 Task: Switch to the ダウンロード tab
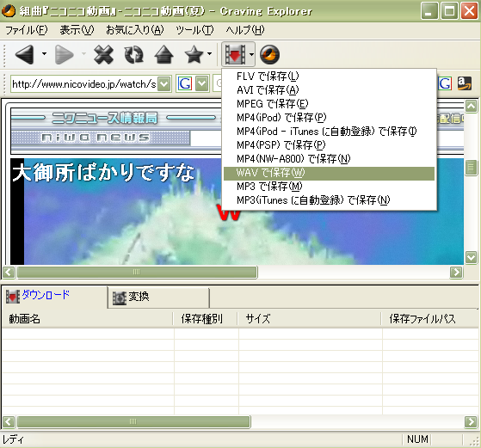pos(54,296)
